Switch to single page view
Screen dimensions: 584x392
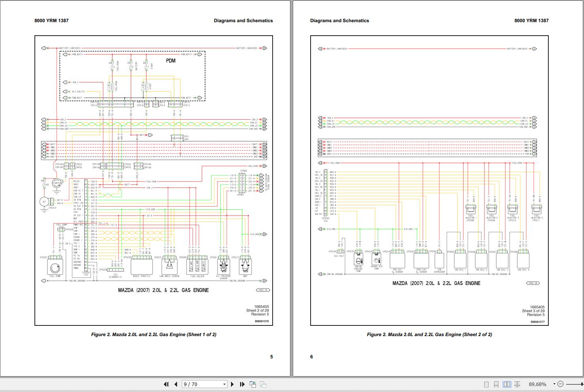pyautogui.click(x=486, y=384)
